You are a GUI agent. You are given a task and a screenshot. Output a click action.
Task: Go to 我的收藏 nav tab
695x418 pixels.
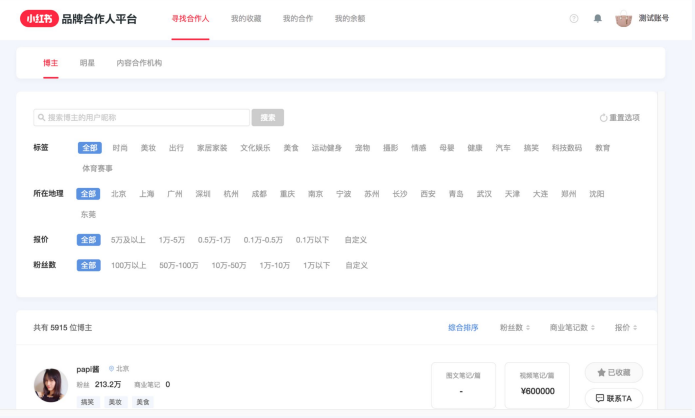pos(246,19)
